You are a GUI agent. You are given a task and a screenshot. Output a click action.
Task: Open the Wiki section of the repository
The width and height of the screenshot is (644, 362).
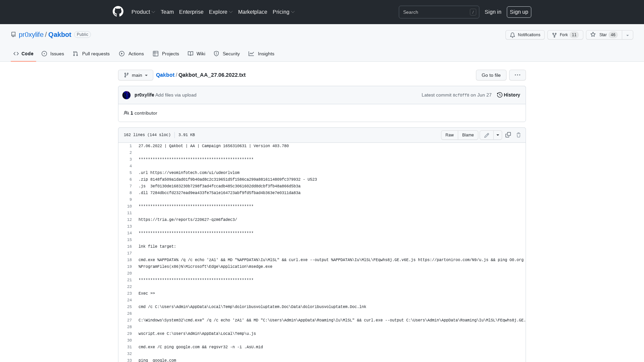point(196,54)
